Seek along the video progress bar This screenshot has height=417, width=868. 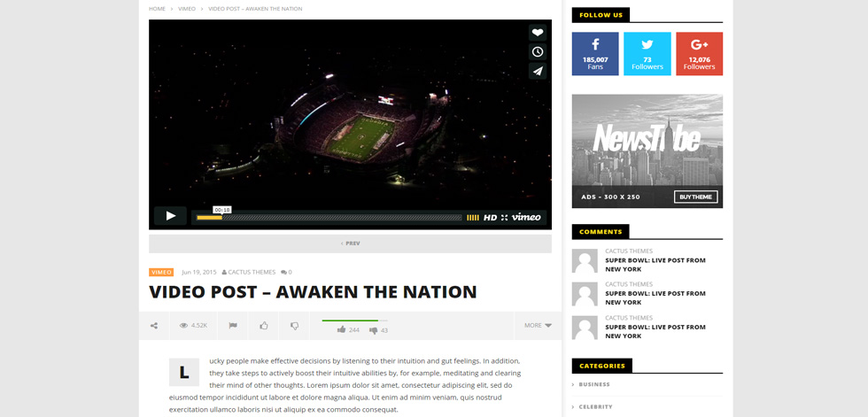329,218
